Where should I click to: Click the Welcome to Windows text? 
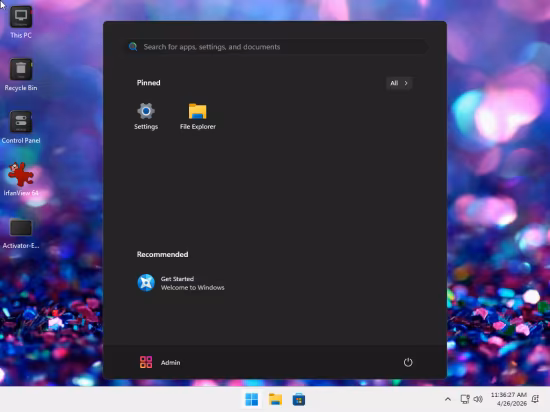tap(193, 288)
